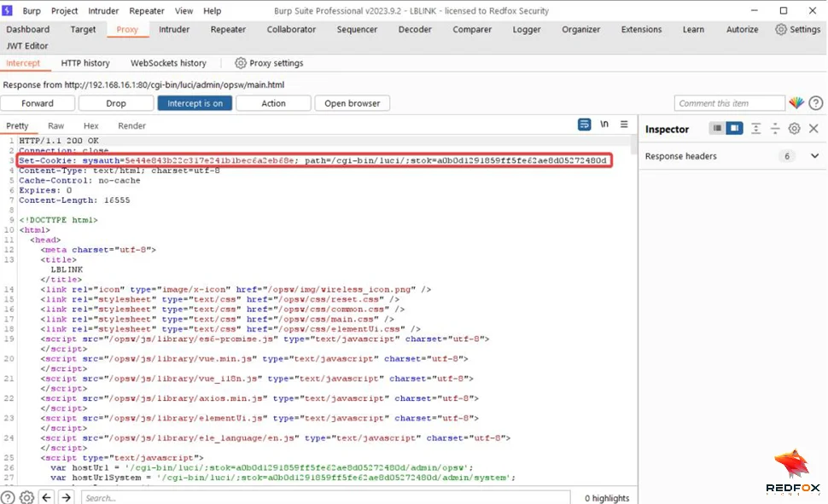Toggle soft word wrap in the response editor

point(584,124)
